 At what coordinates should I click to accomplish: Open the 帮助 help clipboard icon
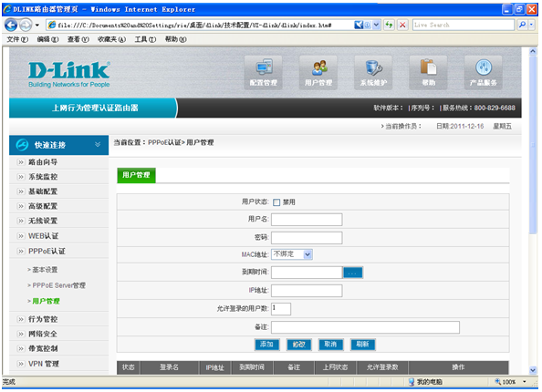coord(428,72)
